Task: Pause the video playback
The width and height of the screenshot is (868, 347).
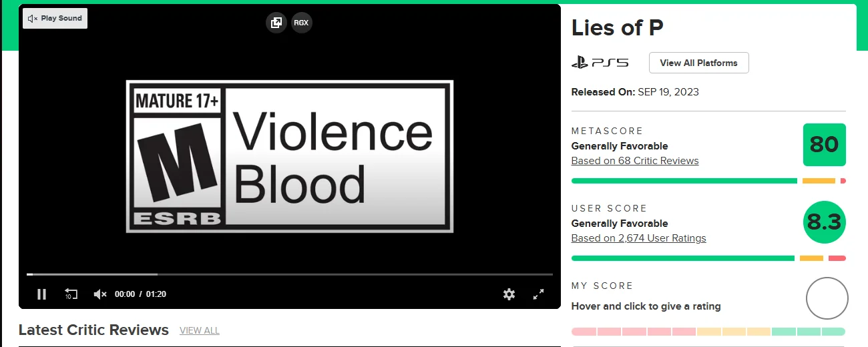Action: click(x=41, y=294)
